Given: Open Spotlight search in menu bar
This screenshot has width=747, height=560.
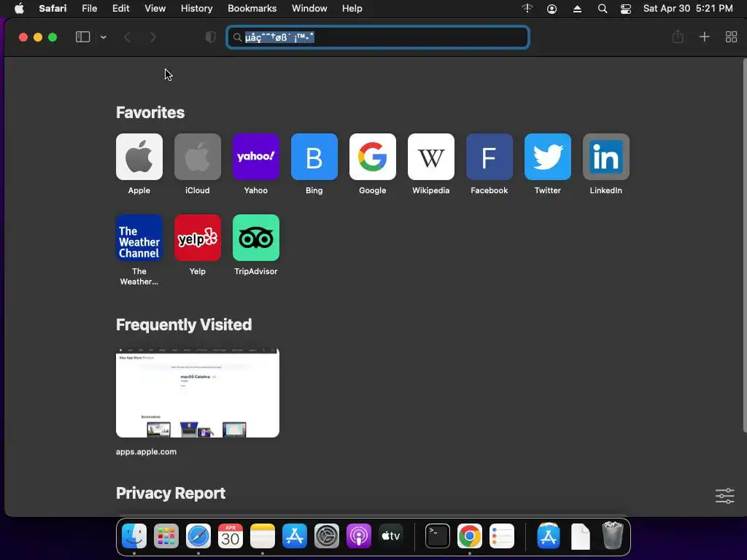Looking at the screenshot, I should (x=603, y=9).
